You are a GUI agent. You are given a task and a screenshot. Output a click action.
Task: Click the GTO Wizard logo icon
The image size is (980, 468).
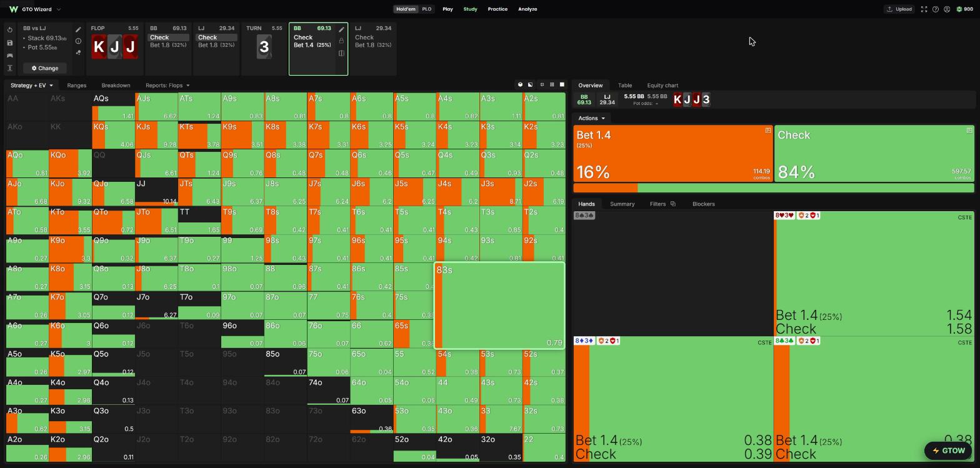13,9
